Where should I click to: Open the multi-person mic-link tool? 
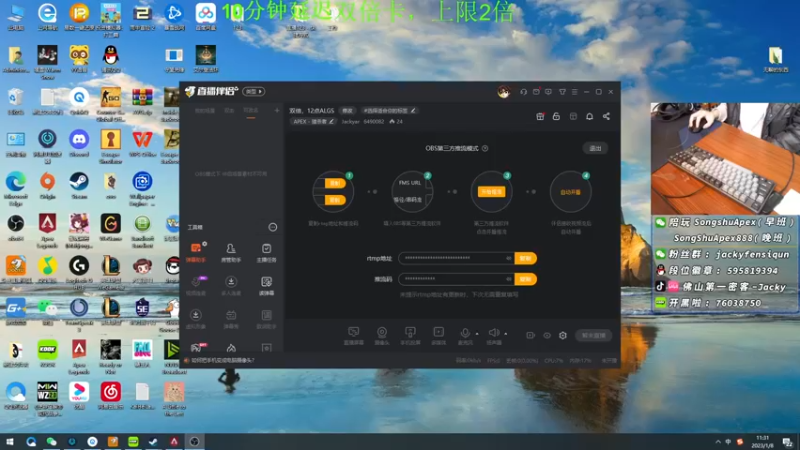click(231, 285)
